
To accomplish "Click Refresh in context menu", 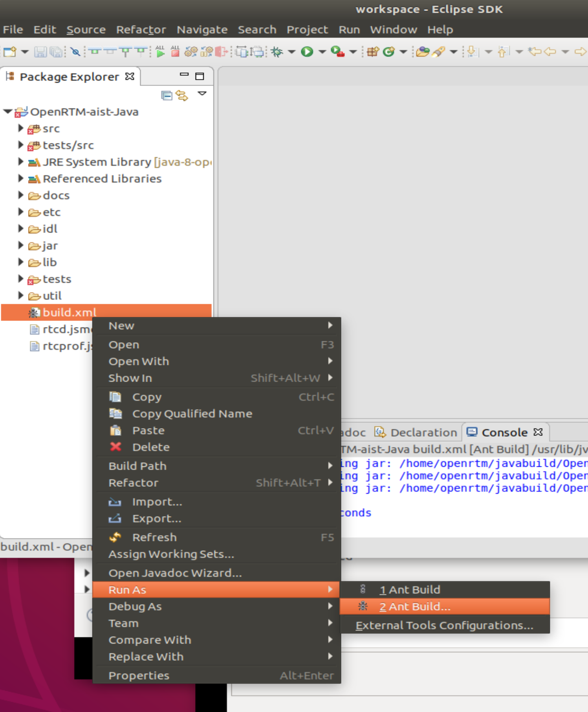I will pos(217,538).
